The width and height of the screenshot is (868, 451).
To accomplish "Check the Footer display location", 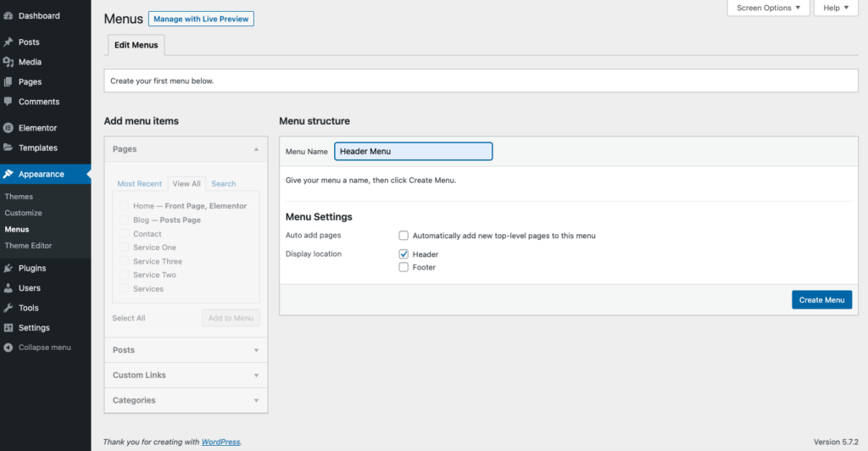I will point(403,267).
